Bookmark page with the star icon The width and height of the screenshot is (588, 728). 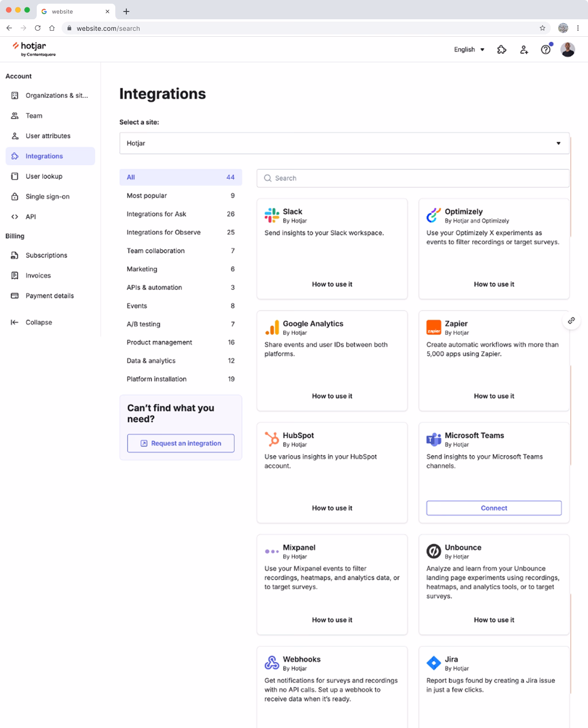coord(543,28)
